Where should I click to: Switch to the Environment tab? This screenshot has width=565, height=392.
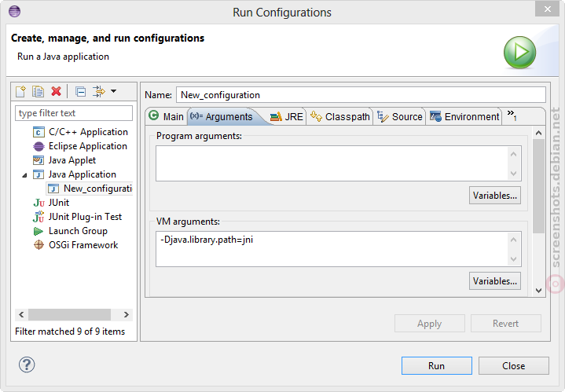tap(464, 117)
